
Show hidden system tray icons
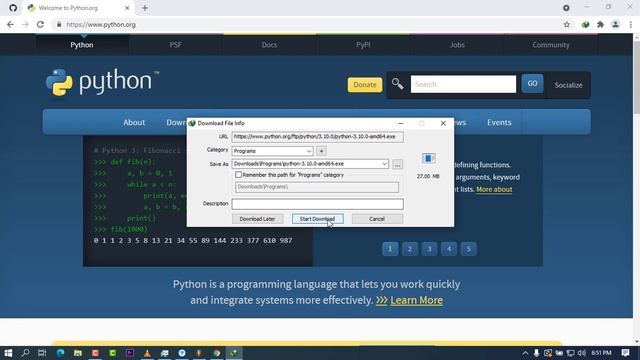tap(525, 353)
